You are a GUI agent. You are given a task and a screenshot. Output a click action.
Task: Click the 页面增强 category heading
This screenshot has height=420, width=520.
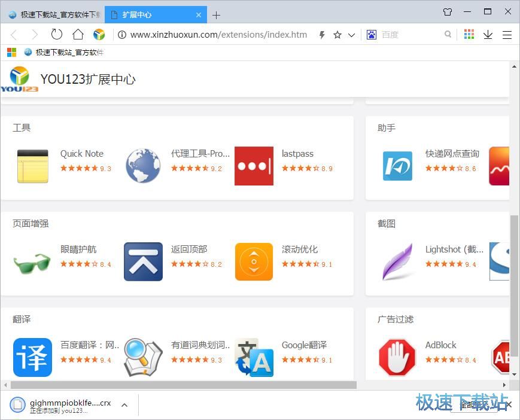pyautogui.click(x=31, y=223)
